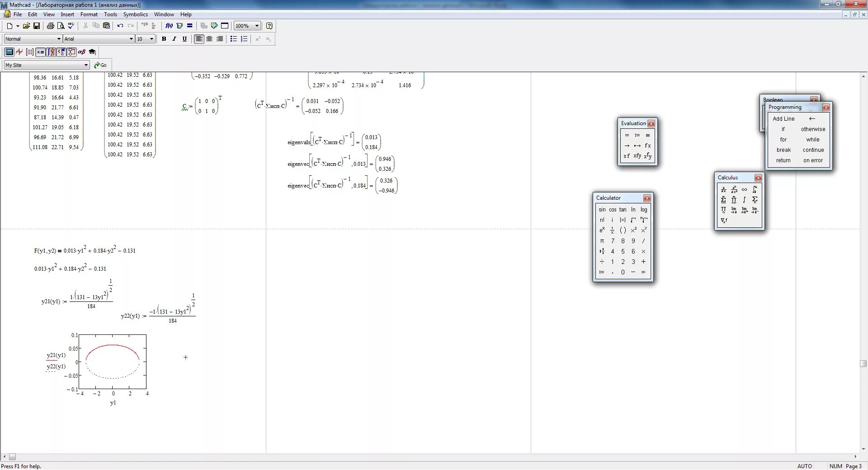868x470 pixels.
Task: Expand the New worksheet template arrow
Action: [18, 26]
